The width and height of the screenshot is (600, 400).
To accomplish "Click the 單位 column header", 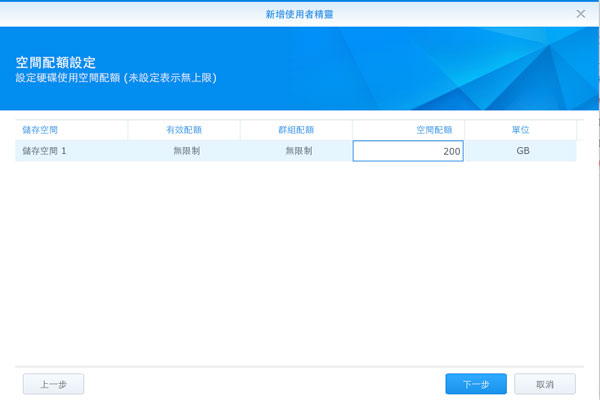I will click(x=520, y=130).
